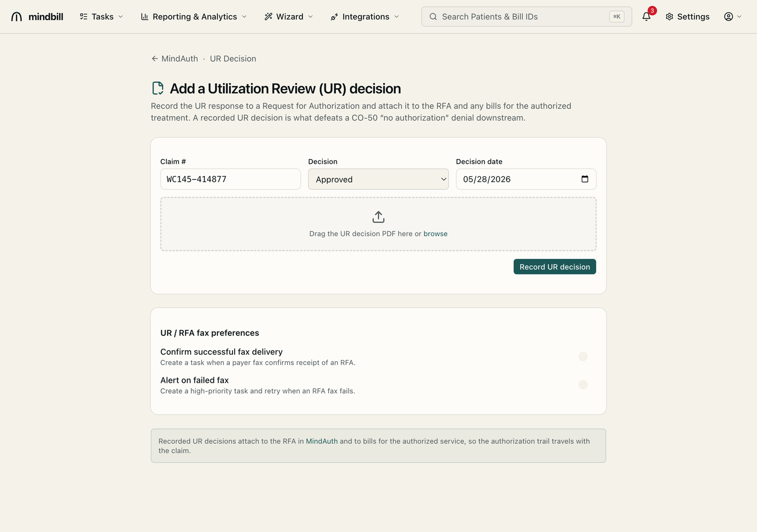Click the 'Add a Utilization Review (UR) decision' heading
The width and height of the screenshot is (757, 532).
click(x=285, y=88)
